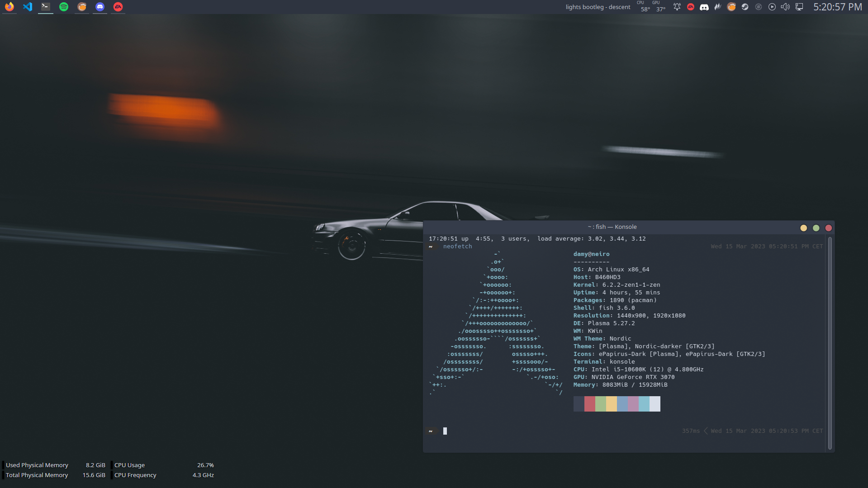Click the yellow color block in neofetch palette
Image resolution: width=868 pixels, height=488 pixels.
point(612,404)
